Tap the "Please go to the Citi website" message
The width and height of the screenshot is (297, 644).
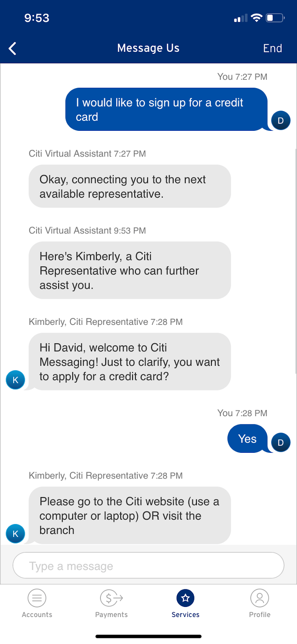(x=129, y=516)
